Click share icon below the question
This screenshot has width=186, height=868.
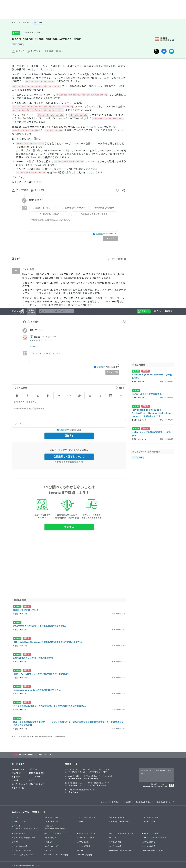(x=123, y=190)
